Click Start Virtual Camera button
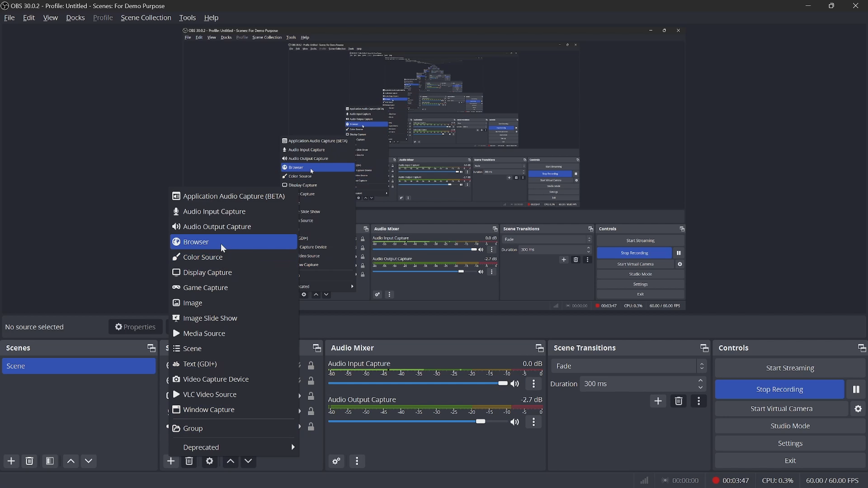Image resolution: width=868 pixels, height=488 pixels. 781,409
